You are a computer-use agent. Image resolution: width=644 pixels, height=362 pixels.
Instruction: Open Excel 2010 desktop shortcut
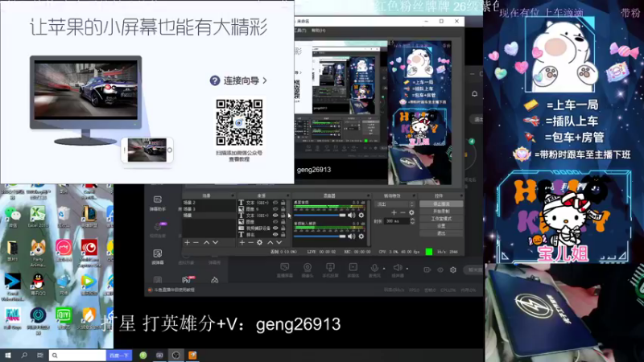38,216
